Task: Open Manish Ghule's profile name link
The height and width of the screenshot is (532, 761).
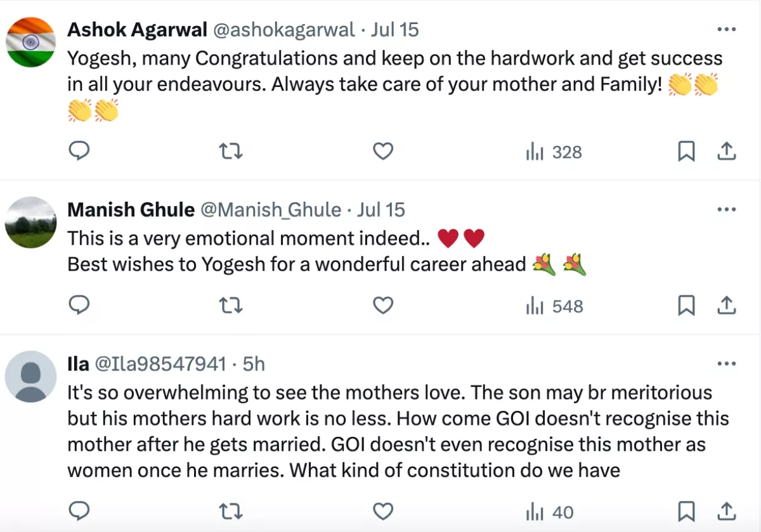Action: tap(131, 210)
